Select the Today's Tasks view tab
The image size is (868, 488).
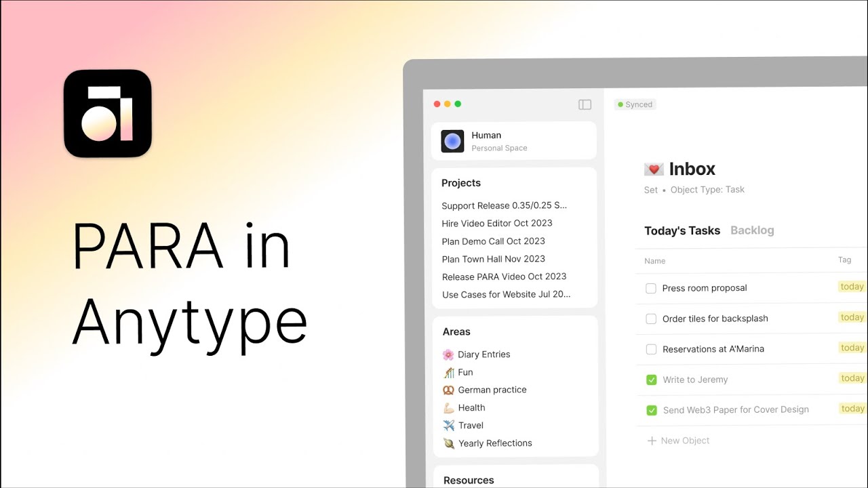[x=682, y=230]
